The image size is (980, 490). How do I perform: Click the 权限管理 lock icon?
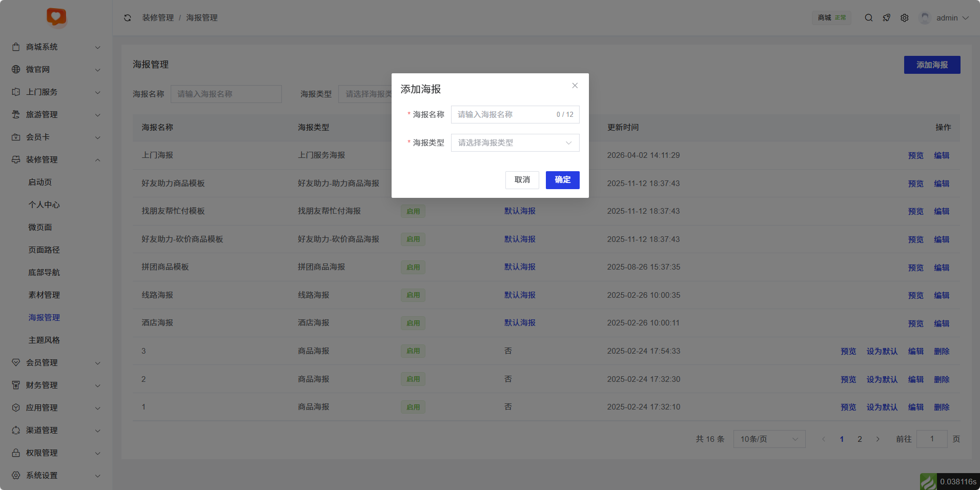click(x=16, y=453)
